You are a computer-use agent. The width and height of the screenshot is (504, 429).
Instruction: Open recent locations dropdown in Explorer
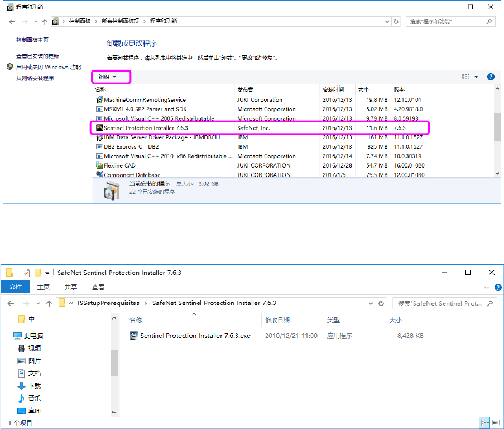pos(39,303)
